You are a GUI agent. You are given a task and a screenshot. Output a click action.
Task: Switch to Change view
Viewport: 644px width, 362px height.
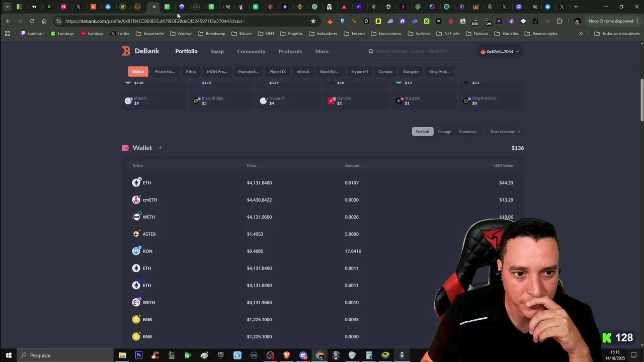point(444,132)
